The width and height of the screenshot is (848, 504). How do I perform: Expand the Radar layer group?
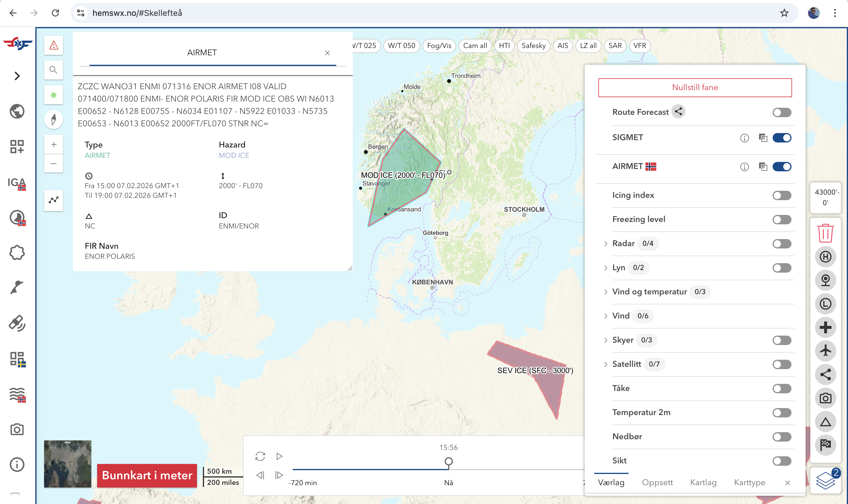point(605,243)
